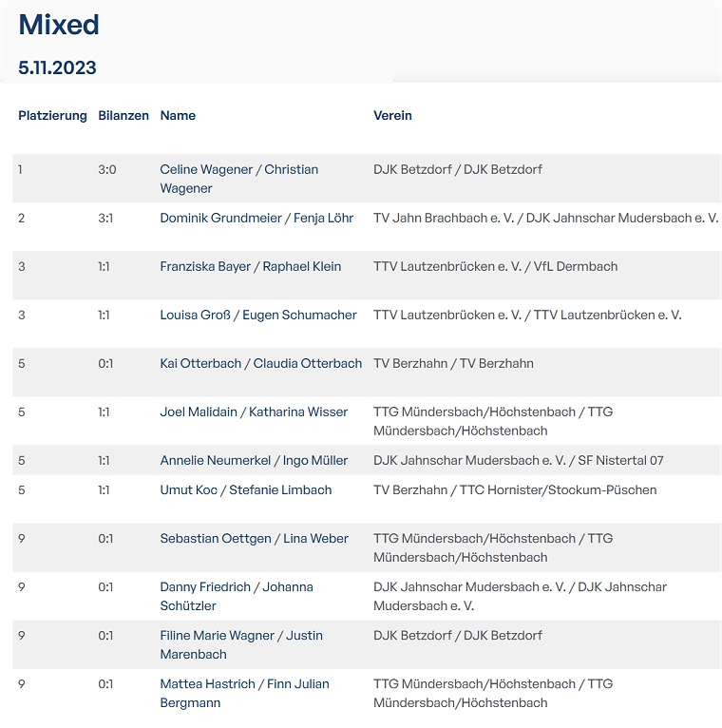722x728 pixels.
Task: Click the 5.11.2023 date heading
Action: point(57,68)
